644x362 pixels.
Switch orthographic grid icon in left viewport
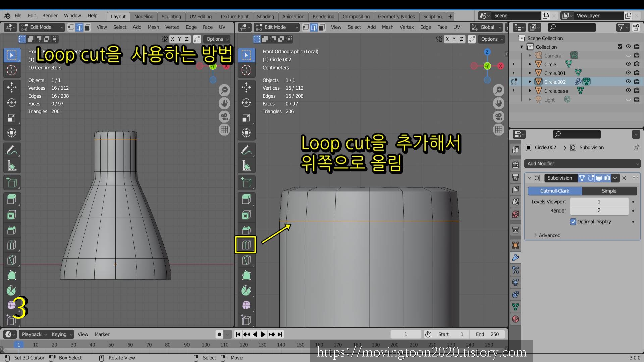(x=224, y=129)
